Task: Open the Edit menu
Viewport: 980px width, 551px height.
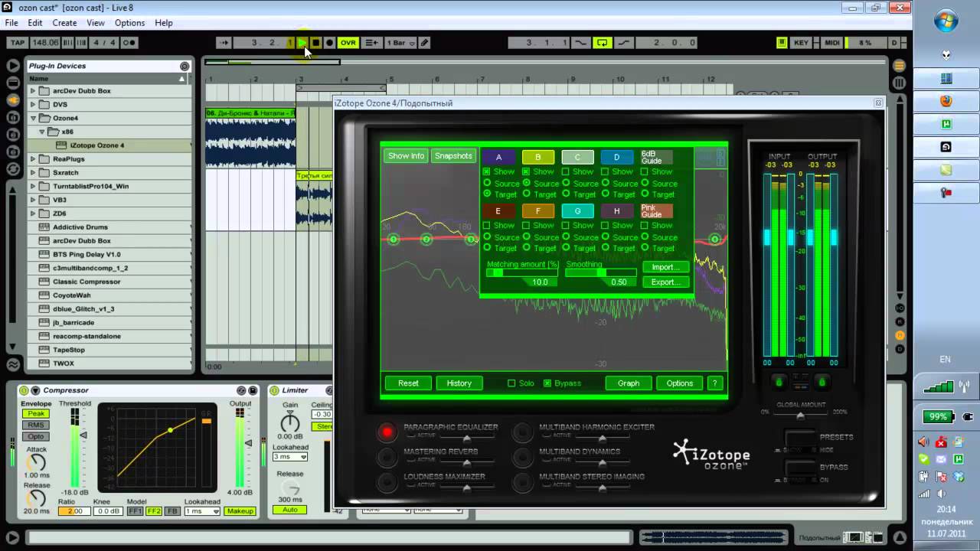Action: pyautogui.click(x=35, y=23)
